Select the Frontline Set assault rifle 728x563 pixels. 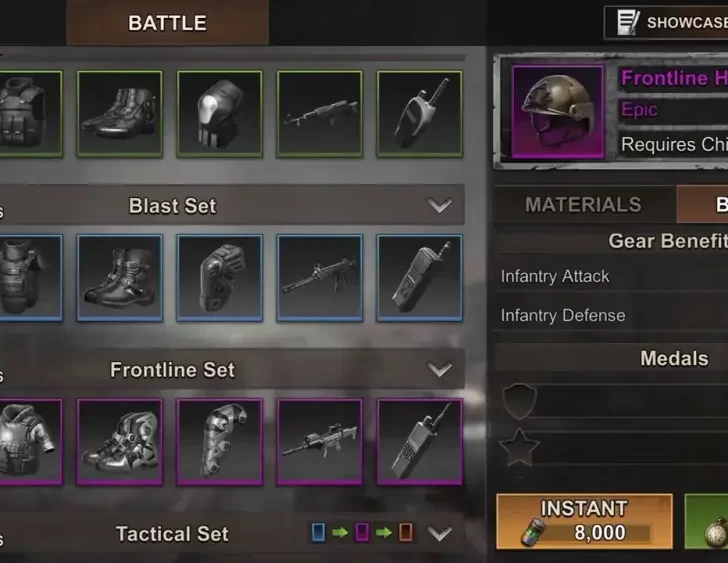point(319,441)
